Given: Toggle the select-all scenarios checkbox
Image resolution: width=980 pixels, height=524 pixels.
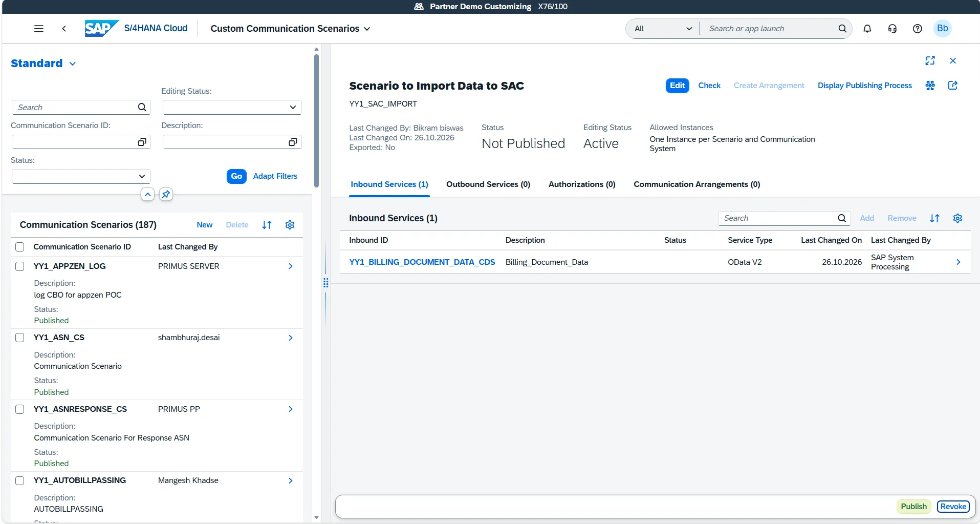Looking at the screenshot, I should [20, 247].
